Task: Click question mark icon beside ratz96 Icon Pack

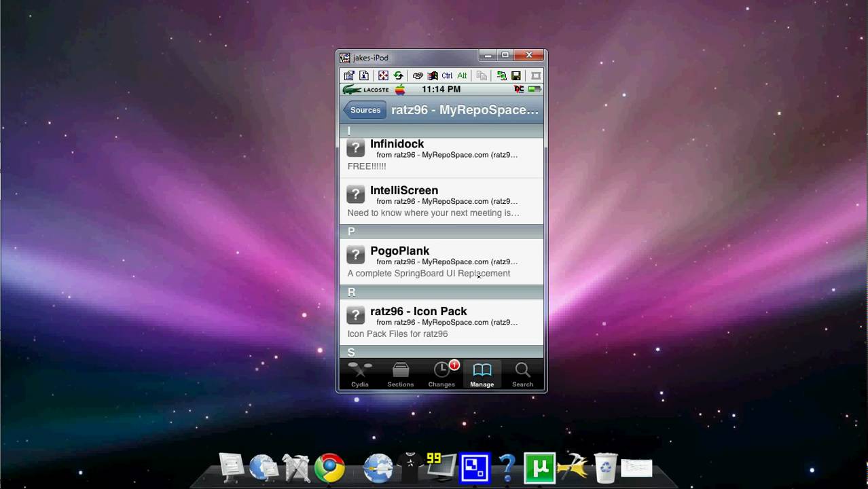Action: (x=356, y=315)
